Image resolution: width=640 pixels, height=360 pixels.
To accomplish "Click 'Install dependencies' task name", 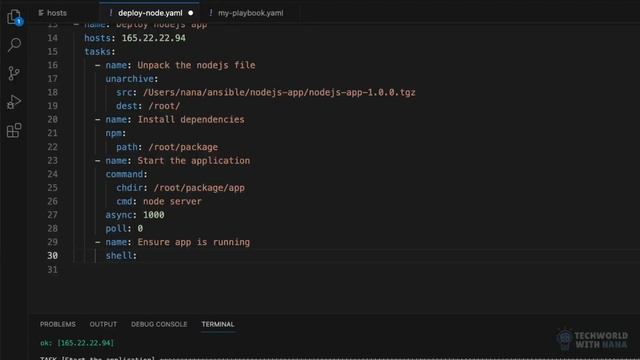I will click(x=191, y=120).
